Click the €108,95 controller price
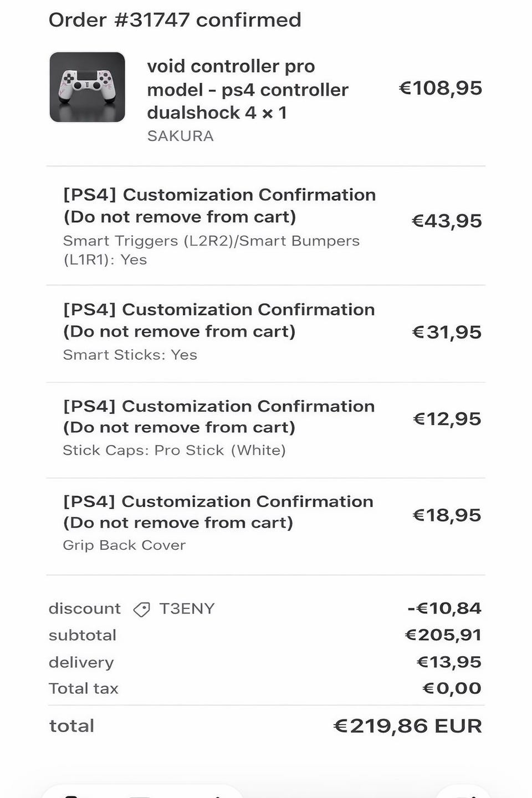 coord(441,88)
